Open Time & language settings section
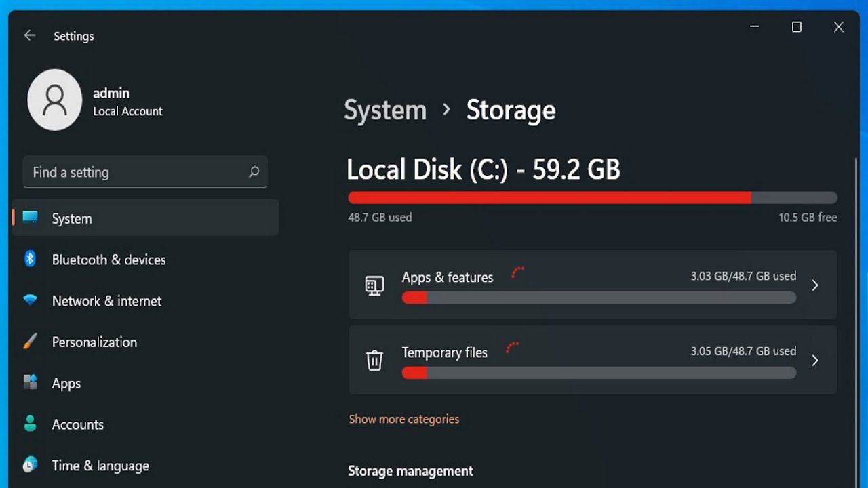Viewport: 868px width, 488px height. pyautogui.click(x=100, y=466)
